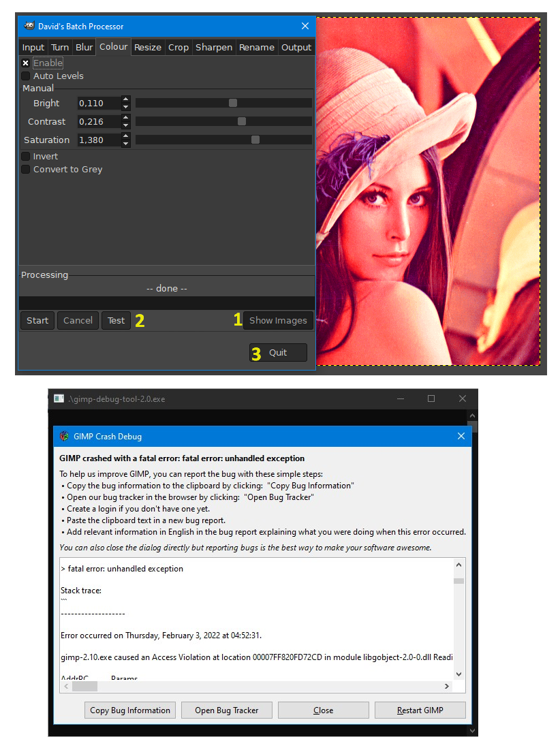
Task: Close the gimp-debug-tool console window
Action: 462,398
